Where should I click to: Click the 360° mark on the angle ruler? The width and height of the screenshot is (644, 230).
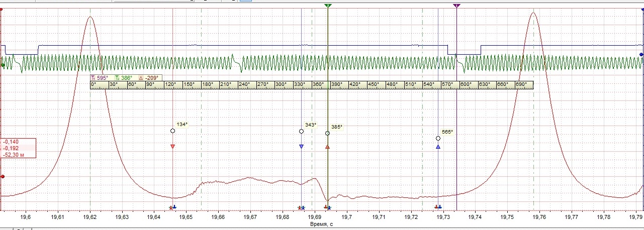click(x=318, y=85)
